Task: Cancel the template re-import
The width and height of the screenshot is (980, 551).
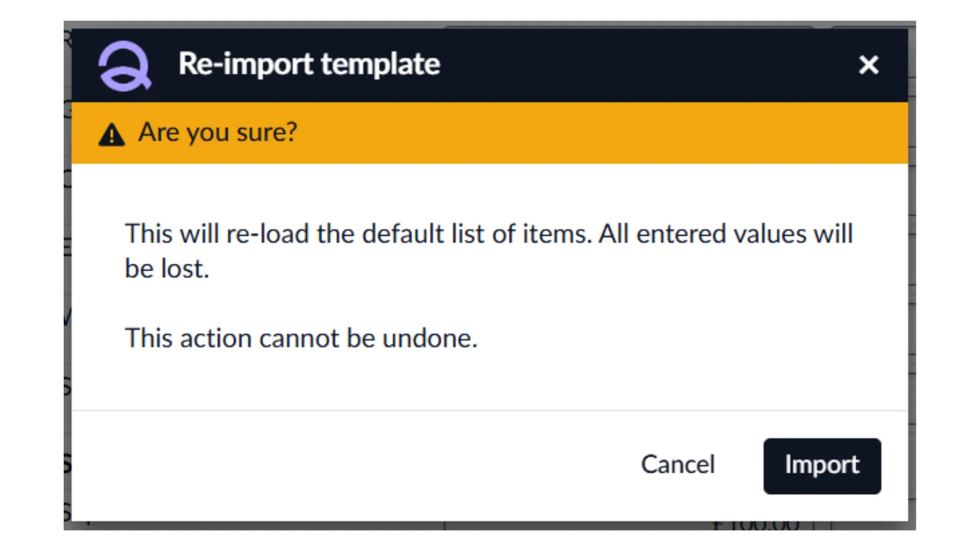Action: [x=677, y=465]
